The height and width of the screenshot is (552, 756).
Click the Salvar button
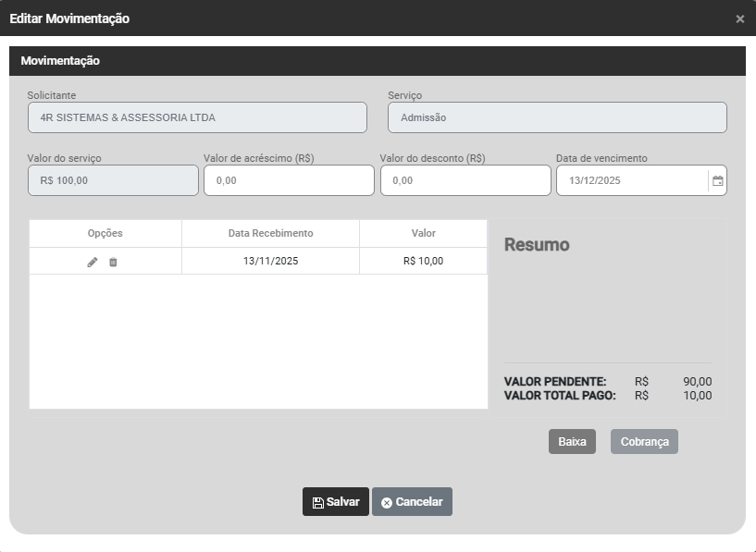[x=336, y=502]
